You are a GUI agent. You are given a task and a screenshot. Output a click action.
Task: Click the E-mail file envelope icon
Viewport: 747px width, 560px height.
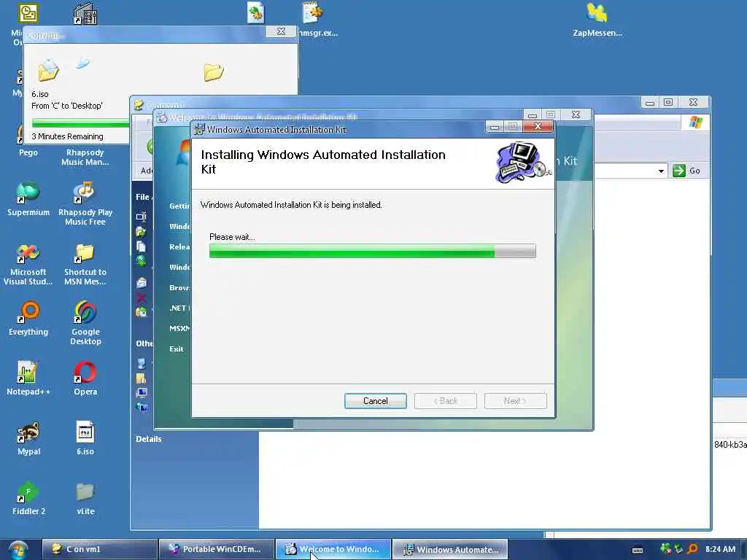(x=141, y=283)
